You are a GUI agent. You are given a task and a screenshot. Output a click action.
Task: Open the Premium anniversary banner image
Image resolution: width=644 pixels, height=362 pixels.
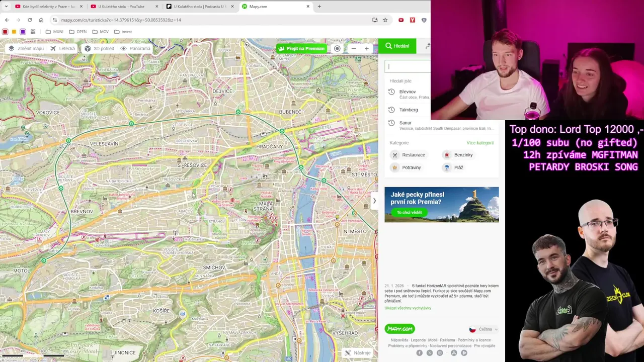[x=442, y=205]
